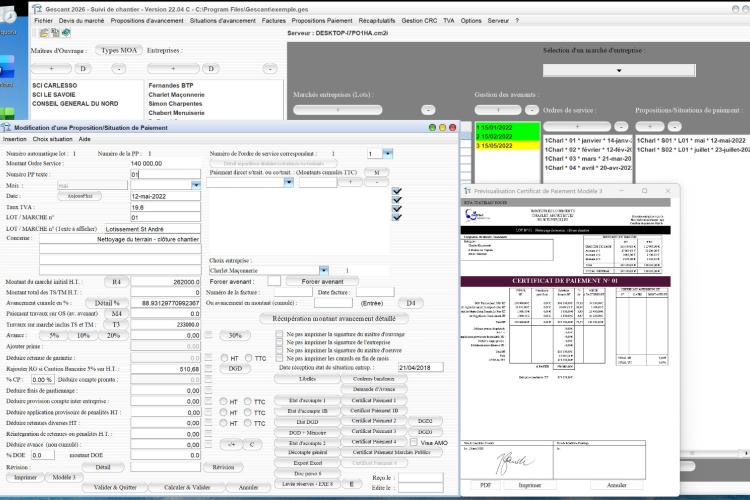750x500 pixels.
Task: Toggle the small Forcer avenant checkbox
Action: coord(274,281)
